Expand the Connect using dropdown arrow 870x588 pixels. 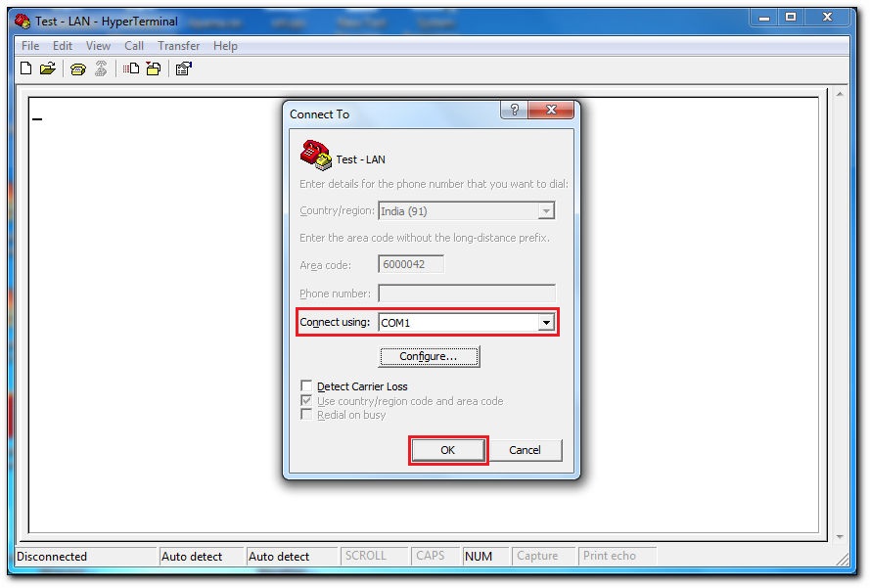(546, 322)
